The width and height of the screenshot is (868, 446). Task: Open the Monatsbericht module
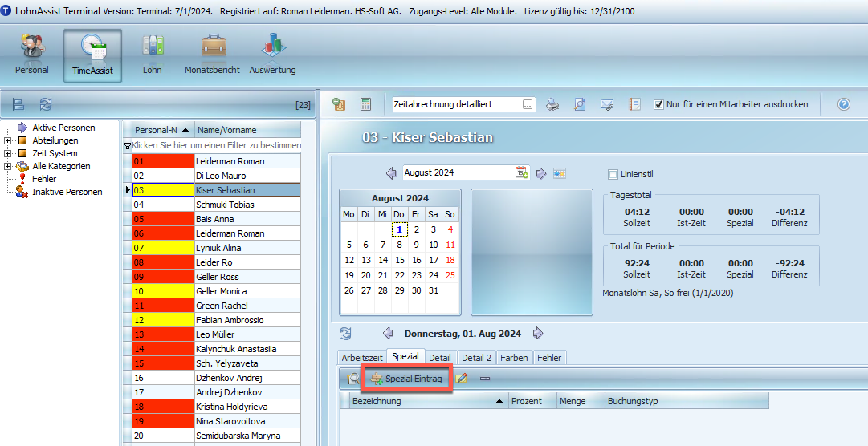pyautogui.click(x=212, y=55)
